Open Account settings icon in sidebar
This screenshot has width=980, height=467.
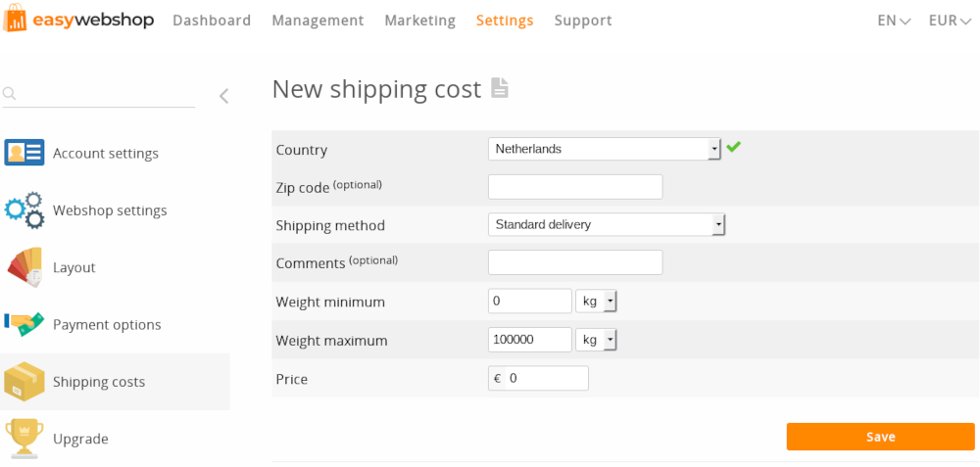[24, 153]
